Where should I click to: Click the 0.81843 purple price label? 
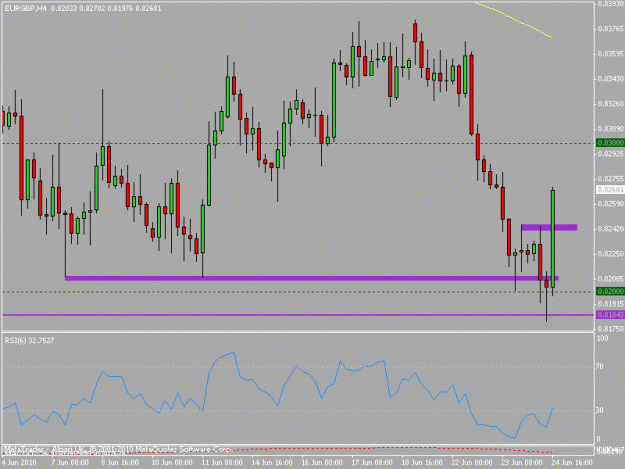coord(610,315)
